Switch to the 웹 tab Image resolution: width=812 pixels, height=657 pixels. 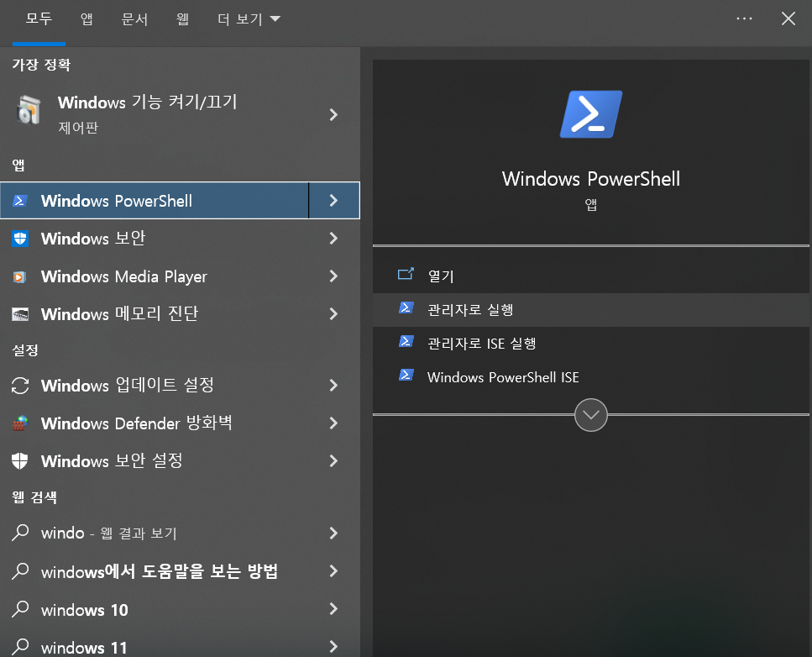point(182,19)
